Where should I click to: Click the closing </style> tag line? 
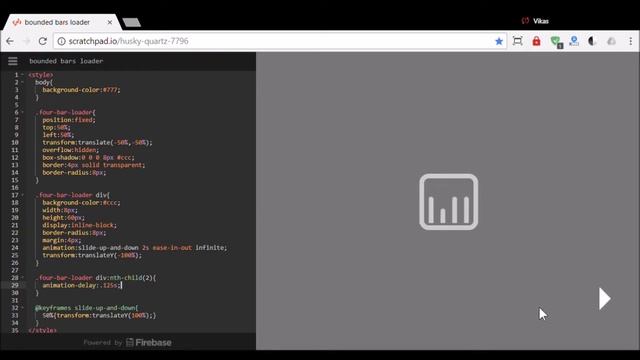point(42,330)
